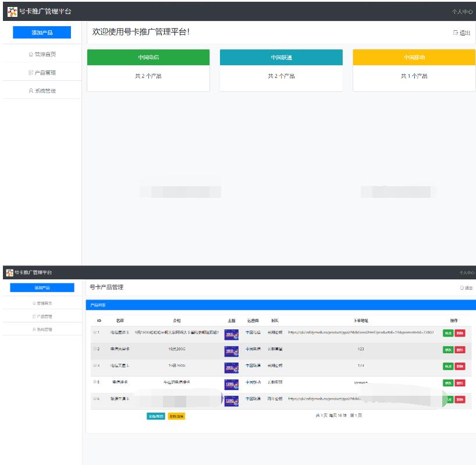This screenshot has width=476, height=465.
Task: Click the yellow batch-delete button below the product table
Action: (176, 416)
